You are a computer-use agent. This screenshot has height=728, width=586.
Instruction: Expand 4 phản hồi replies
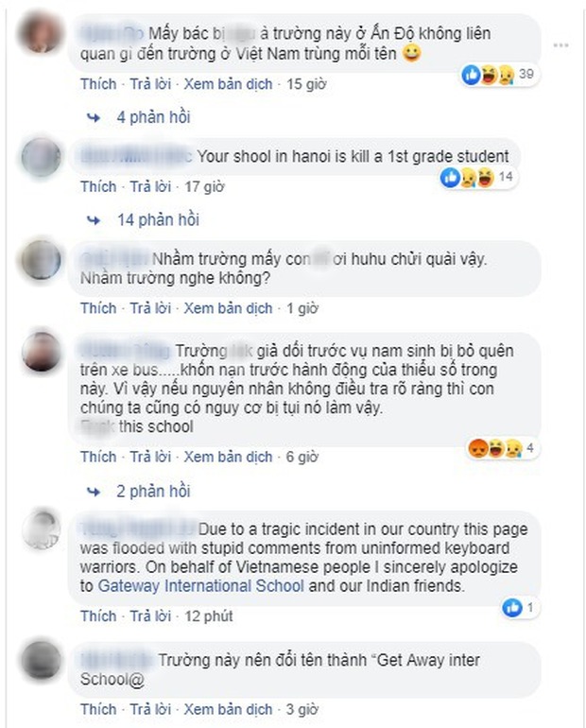tap(153, 117)
